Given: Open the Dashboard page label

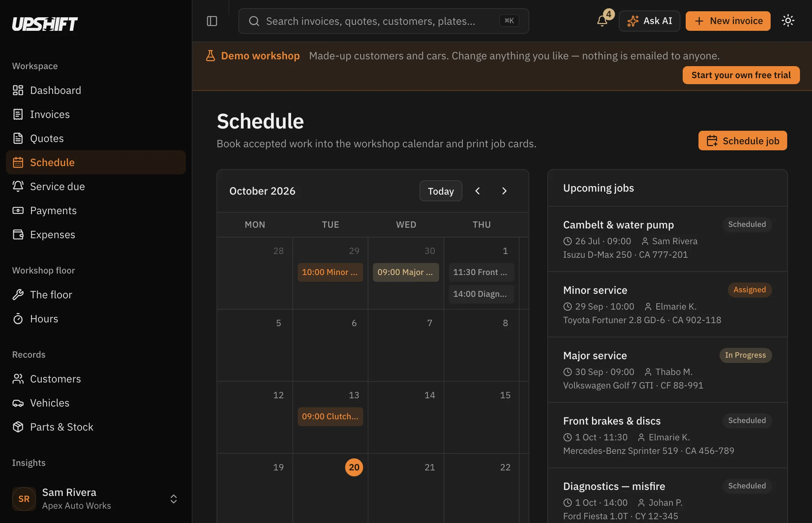Looking at the screenshot, I should point(56,90).
